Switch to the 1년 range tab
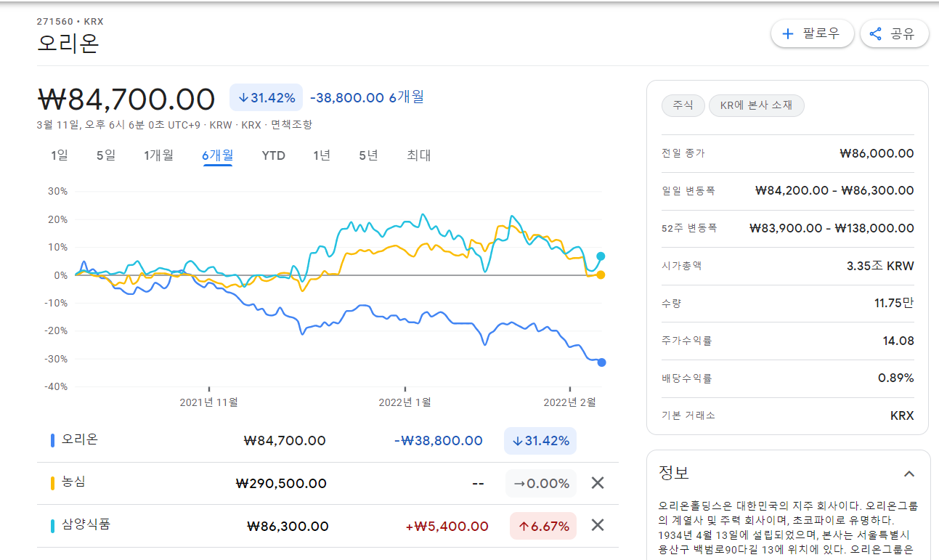 pyautogui.click(x=322, y=155)
